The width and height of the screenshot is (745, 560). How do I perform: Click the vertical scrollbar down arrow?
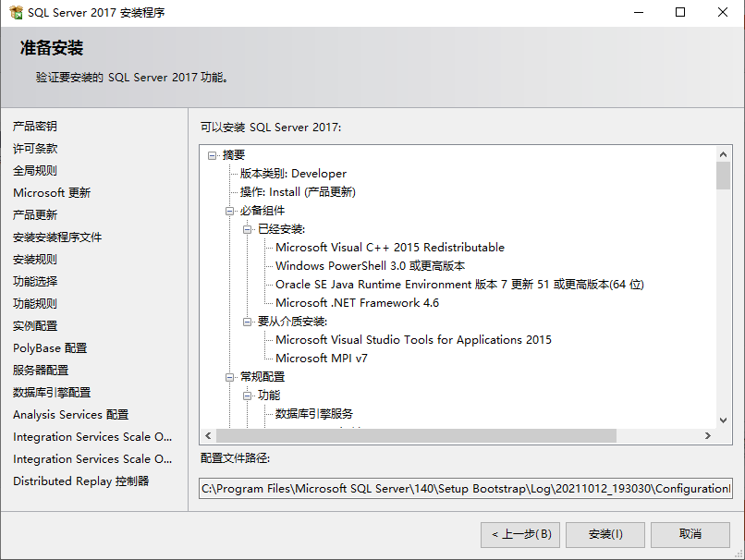(x=723, y=421)
